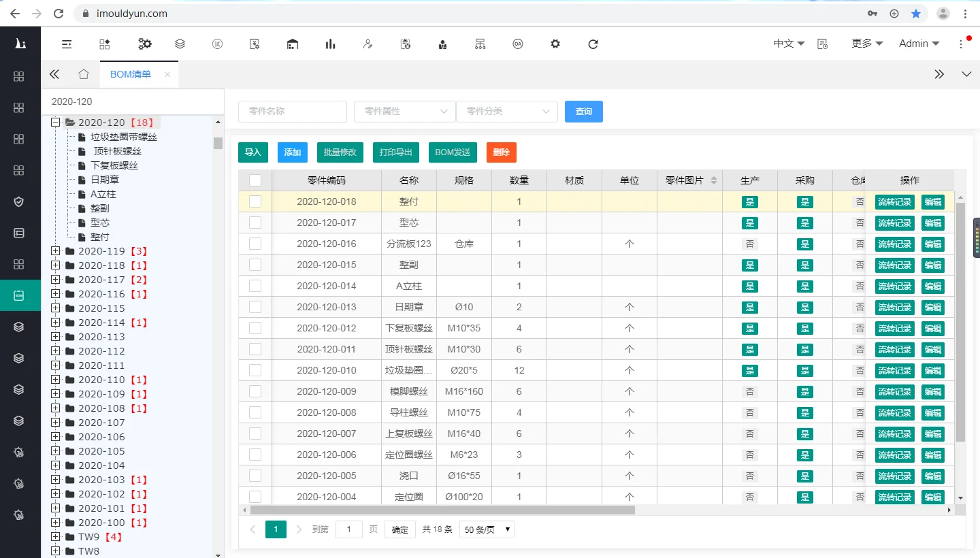The height and width of the screenshot is (558, 980).
Task: Toggle the sidebar menu collapse icon
Action: tap(67, 44)
